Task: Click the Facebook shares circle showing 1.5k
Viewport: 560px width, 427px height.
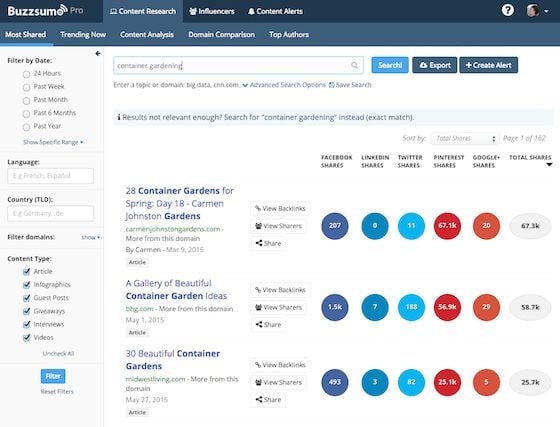Action: click(x=335, y=307)
